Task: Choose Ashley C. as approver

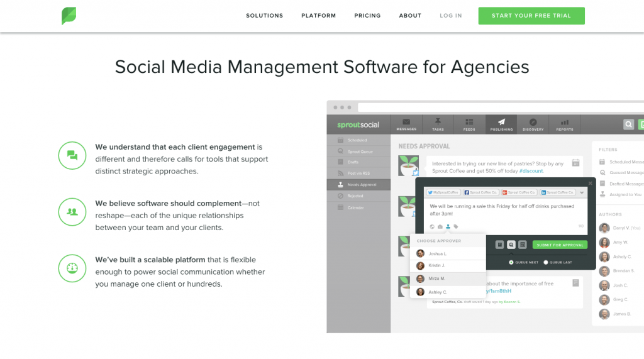Action: point(448,292)
